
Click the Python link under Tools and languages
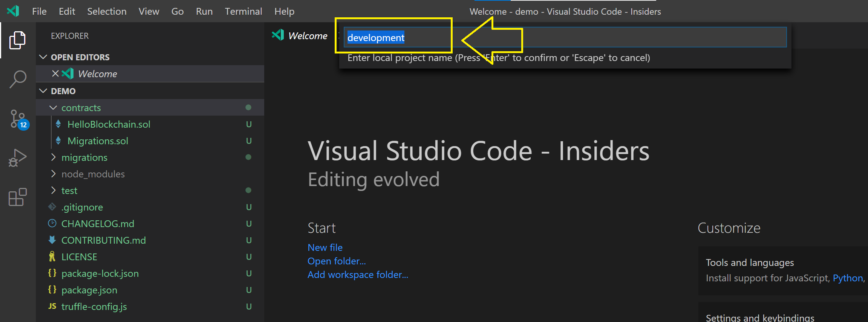coord(848,278)
